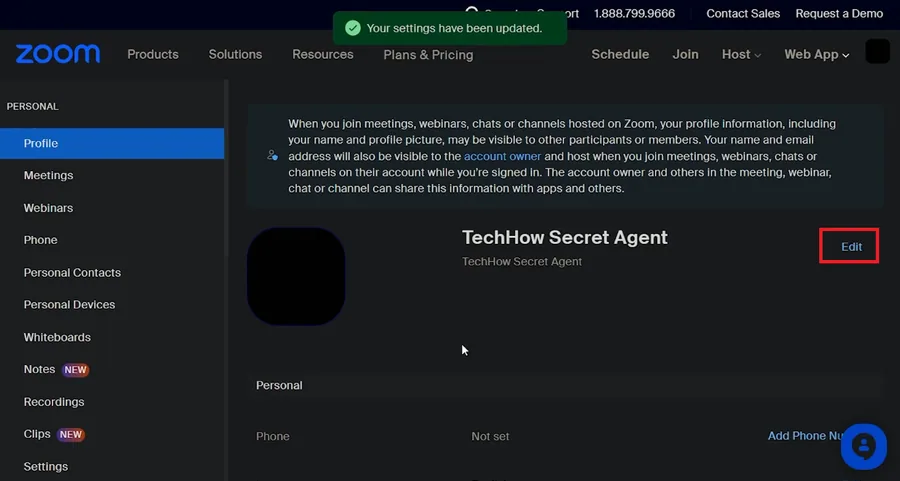This screenshot has width=900, height=481.
Task: Open Plans & Pricing page
Action: click(428, 55)
